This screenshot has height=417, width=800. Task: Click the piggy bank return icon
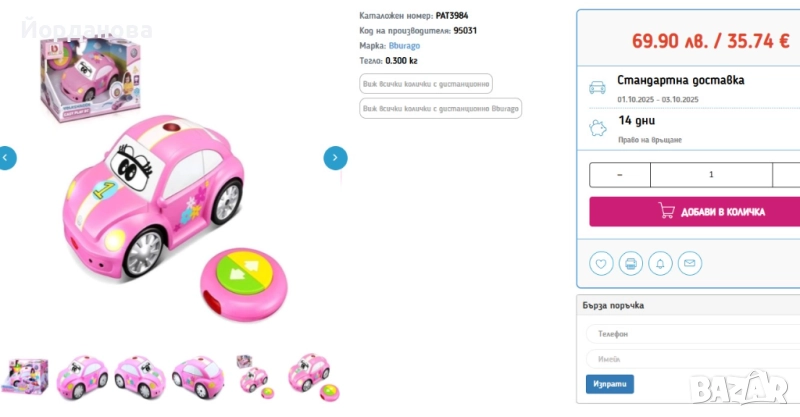click(597, 128)
